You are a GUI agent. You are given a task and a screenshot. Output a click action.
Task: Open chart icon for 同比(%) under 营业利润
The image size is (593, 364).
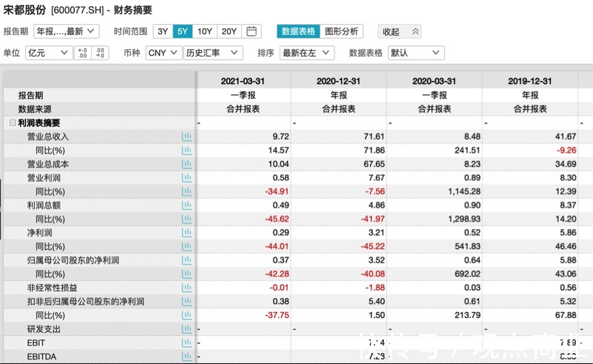tap(187, 192)
